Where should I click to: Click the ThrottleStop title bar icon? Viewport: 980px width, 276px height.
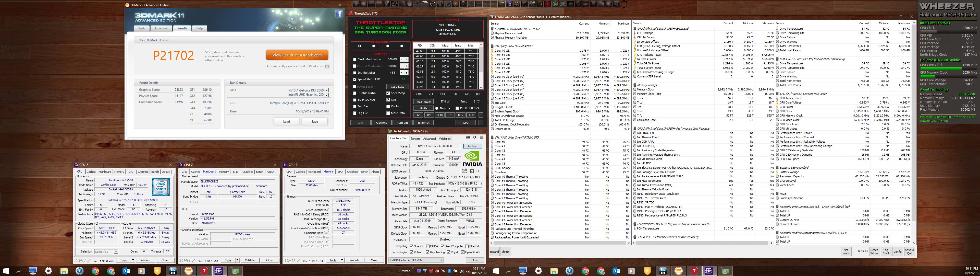coord(351,13)
